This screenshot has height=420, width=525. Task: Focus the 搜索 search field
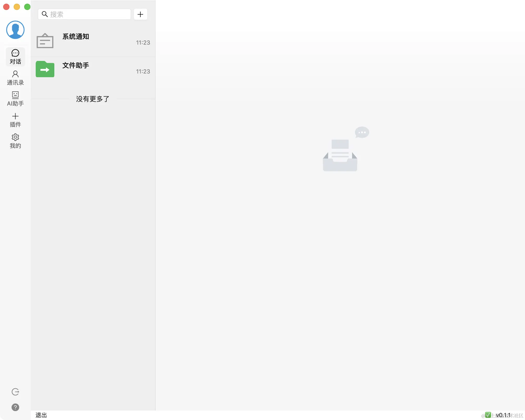(84, 14)
